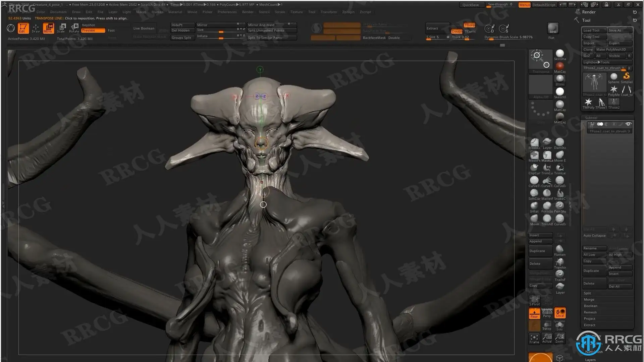Choose the Inflate brush

(x=534, y=206)
